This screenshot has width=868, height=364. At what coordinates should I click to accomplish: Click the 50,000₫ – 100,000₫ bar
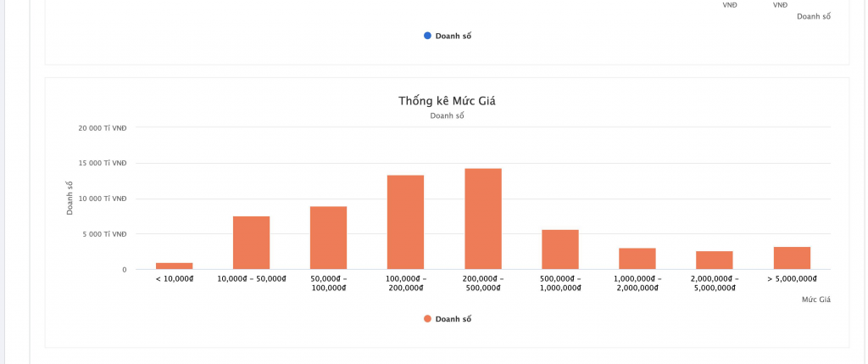328,238
